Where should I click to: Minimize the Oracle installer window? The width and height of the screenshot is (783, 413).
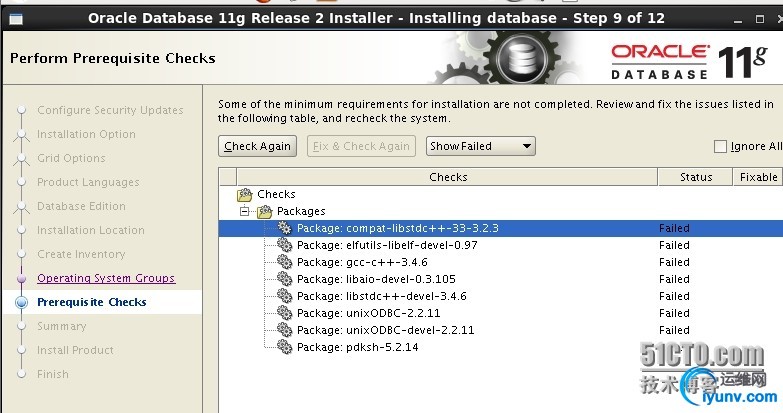738,19
